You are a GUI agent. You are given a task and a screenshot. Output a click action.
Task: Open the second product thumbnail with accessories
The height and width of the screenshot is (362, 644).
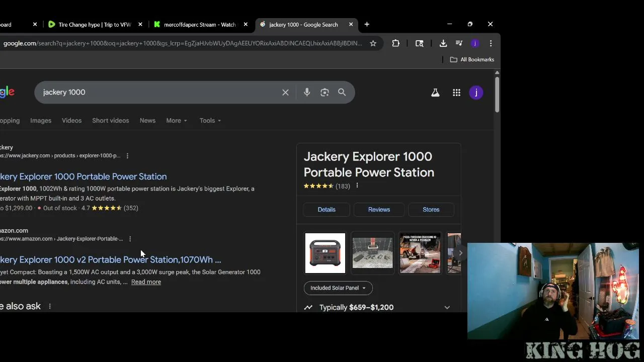pyautogui.click(x=372, y=253)
